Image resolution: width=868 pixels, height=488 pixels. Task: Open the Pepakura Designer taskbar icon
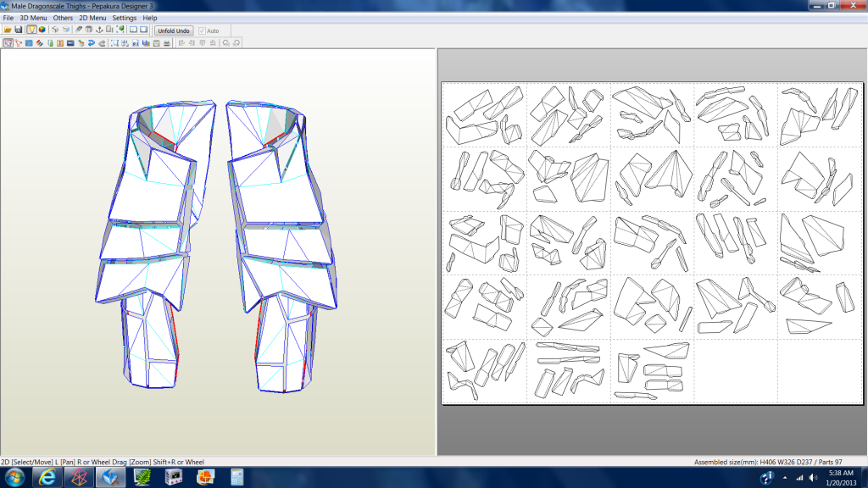[x=111, y=477]
